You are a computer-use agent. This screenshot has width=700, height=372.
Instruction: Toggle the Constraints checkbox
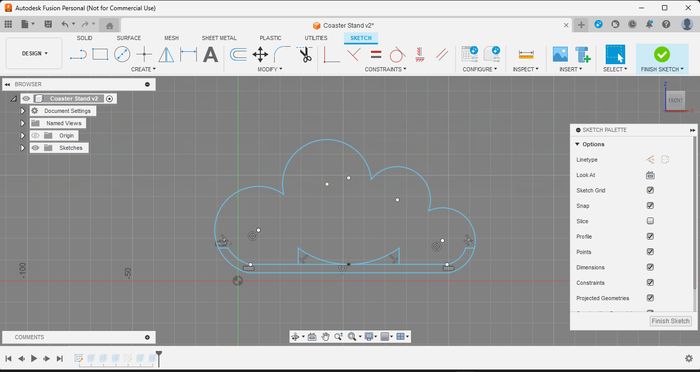(x=650, y=283)
